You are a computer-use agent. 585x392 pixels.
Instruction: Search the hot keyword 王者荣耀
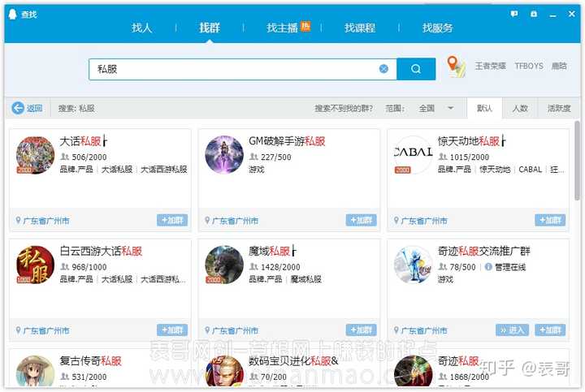(490, 66)
